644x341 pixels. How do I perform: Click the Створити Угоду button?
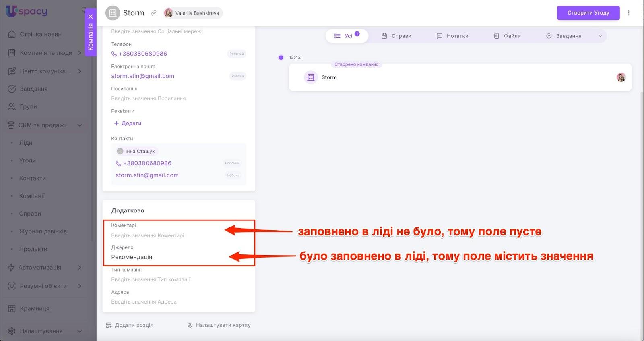coord(588,13)
